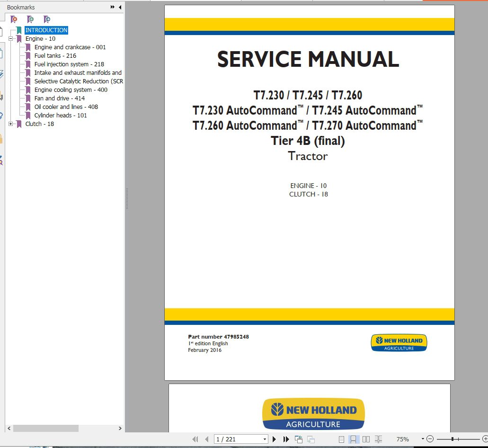
Task: Open the Fuel injection system - 218 bookmark
Action: click(x=69, y=64)
